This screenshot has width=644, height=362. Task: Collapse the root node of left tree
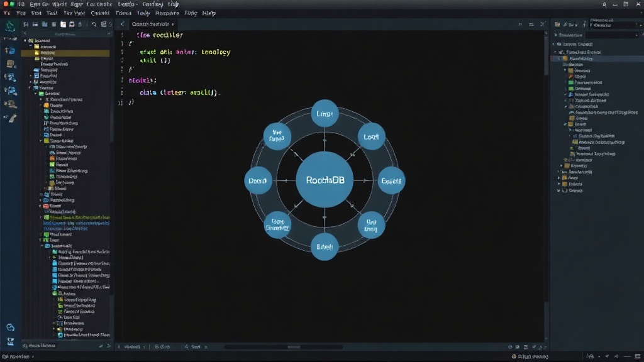[25, 41]
